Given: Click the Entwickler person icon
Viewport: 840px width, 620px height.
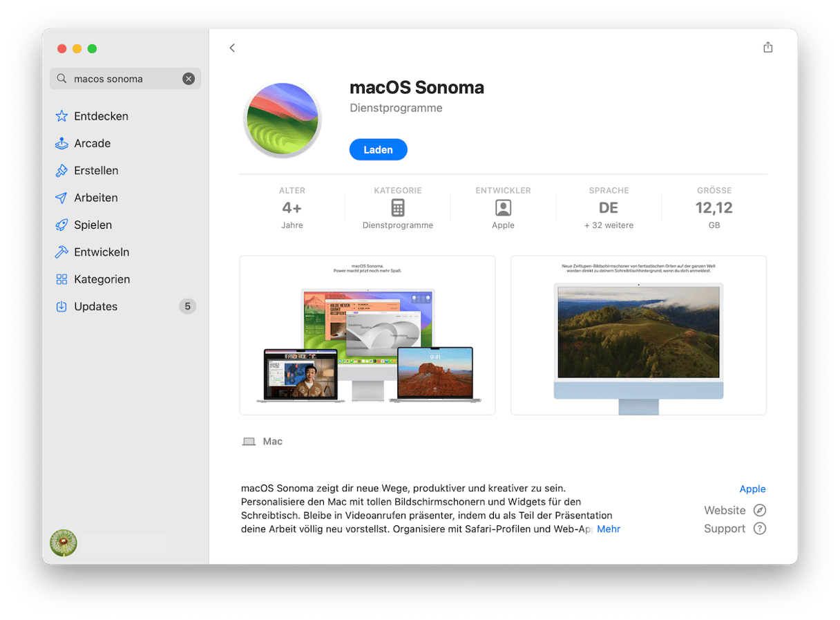Looking at the screenshot, I should (x=504, y=208).
